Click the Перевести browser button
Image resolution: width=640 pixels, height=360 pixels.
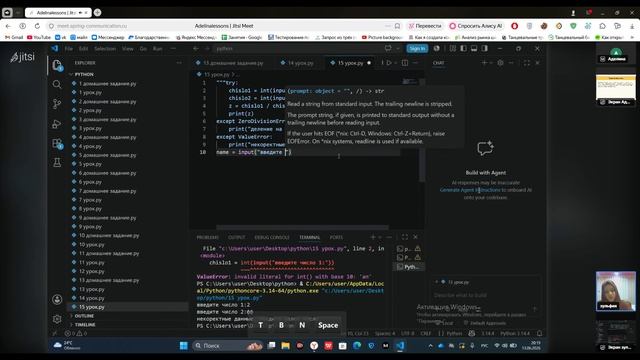(x=425, y=26)
